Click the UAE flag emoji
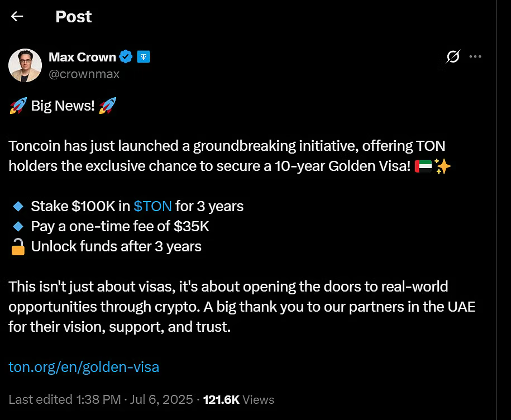Screen dimensions: 511x420 click(x=424, y=166)
